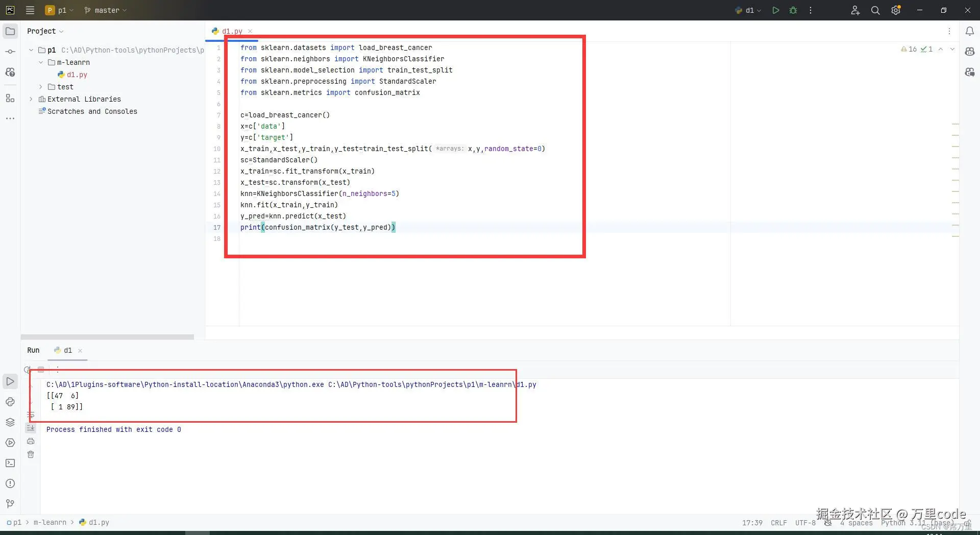The height and width of the screenshot is (535, 980).
Task: Open the Structure tool window
Action: [10, 98]
